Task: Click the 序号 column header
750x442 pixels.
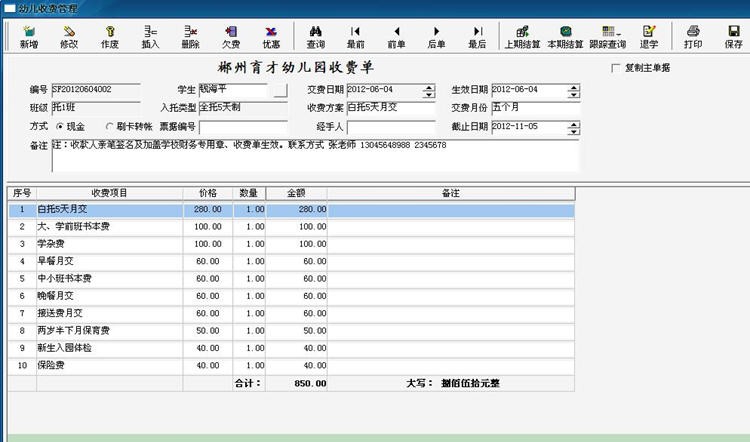Action: 22,193
